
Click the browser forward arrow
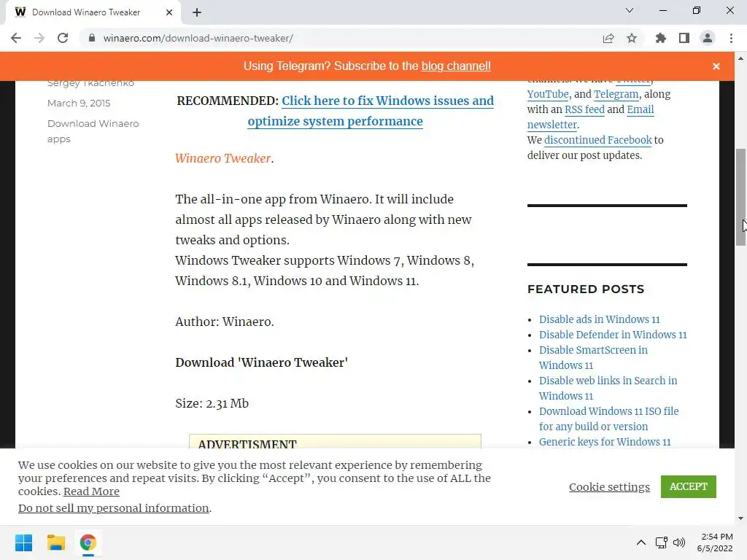[39, 38]
